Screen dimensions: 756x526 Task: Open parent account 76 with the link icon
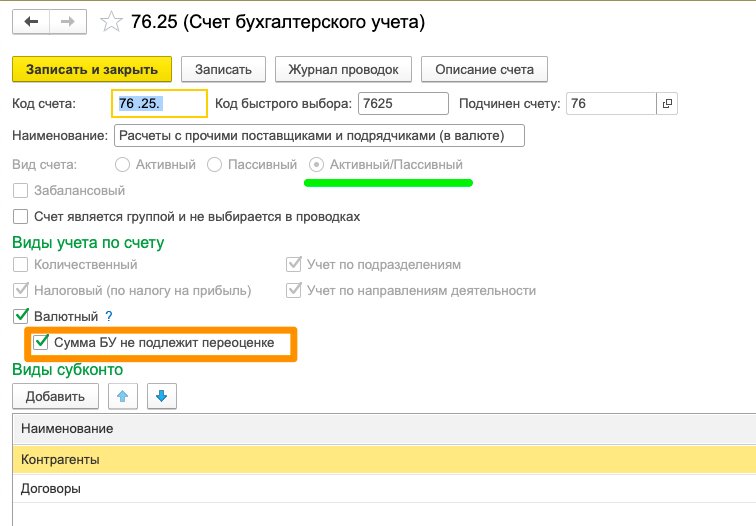click(x=667, y=103)
